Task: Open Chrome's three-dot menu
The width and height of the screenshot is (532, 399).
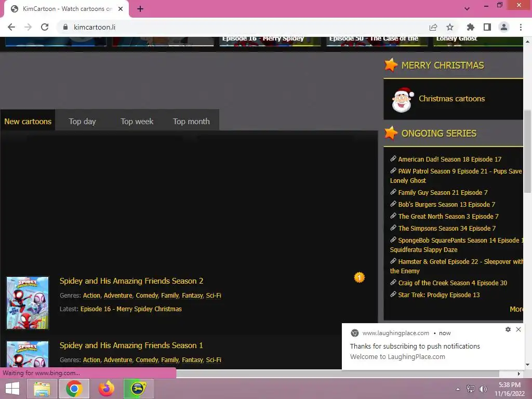Action: coord(521,27)
